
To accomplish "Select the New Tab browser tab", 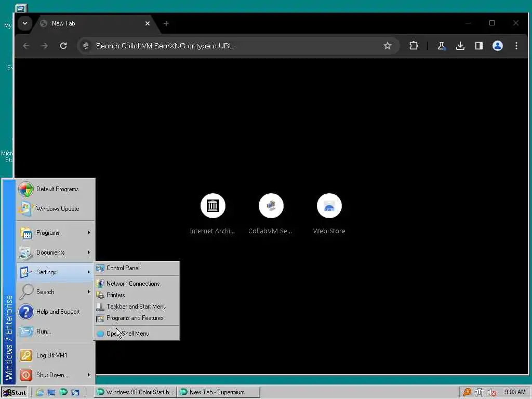I will coord(95,23).
